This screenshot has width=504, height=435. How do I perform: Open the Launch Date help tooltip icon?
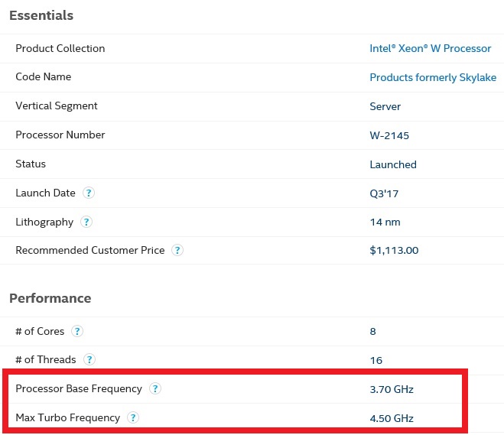89,193
